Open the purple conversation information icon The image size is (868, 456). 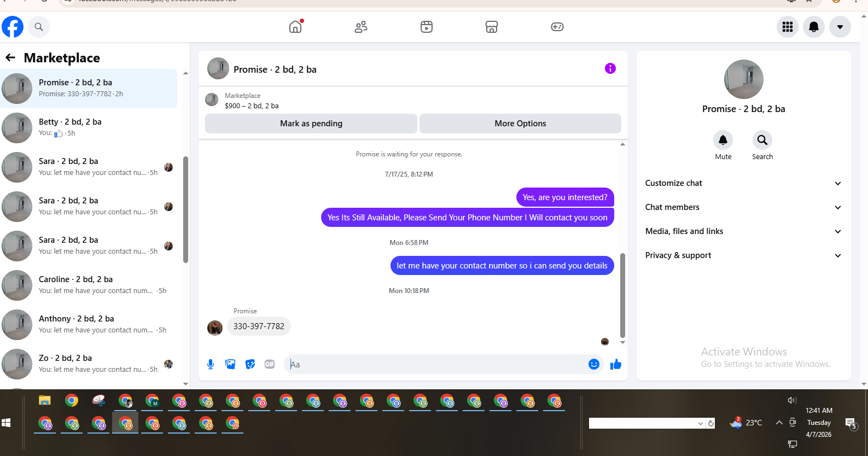pyautogui.click(x=610, y=68)
